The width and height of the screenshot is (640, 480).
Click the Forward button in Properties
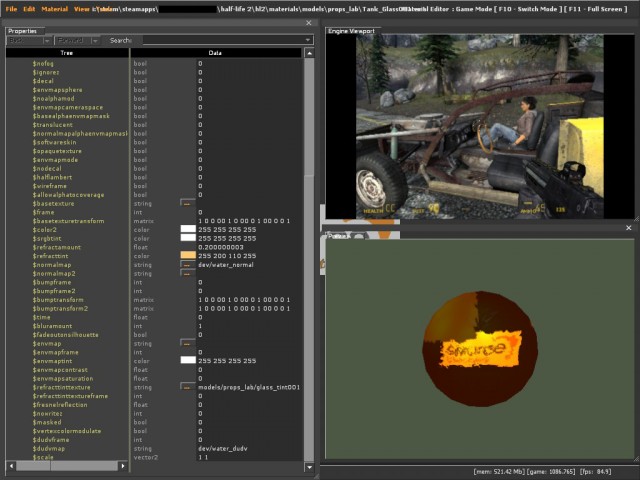tap(72, 40)
